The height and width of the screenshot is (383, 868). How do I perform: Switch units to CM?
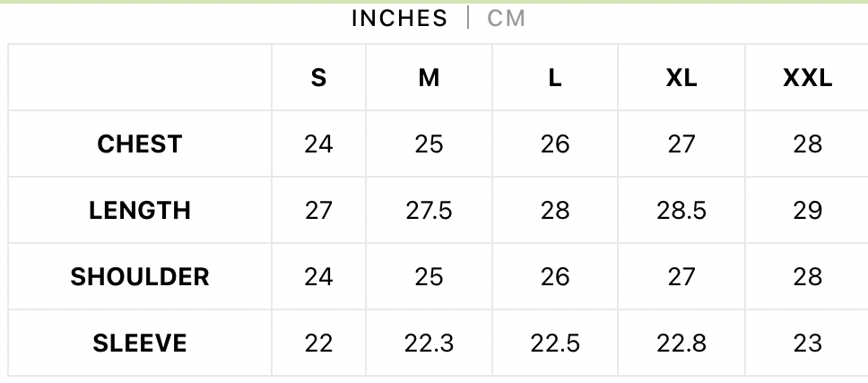(506, 18)
